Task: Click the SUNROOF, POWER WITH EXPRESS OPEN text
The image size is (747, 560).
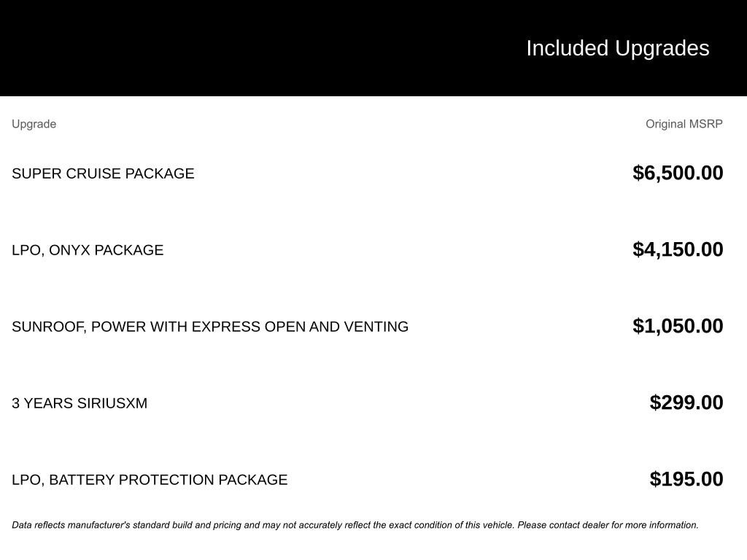Action: coord(158,327)
